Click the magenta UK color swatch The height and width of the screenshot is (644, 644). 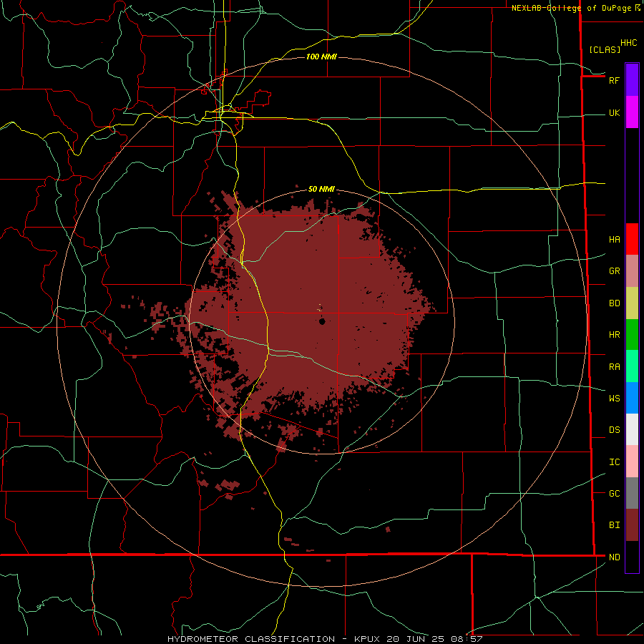632,112
